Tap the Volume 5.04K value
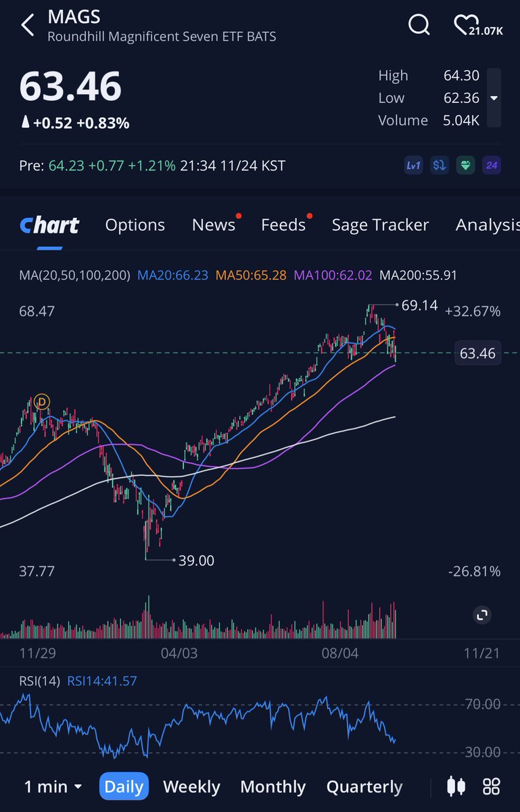The height and width of the screenshot is (812, 520). (462, 120)
